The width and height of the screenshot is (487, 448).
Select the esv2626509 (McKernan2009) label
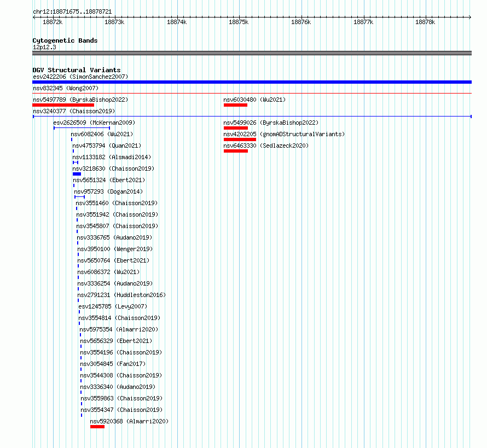94,123
